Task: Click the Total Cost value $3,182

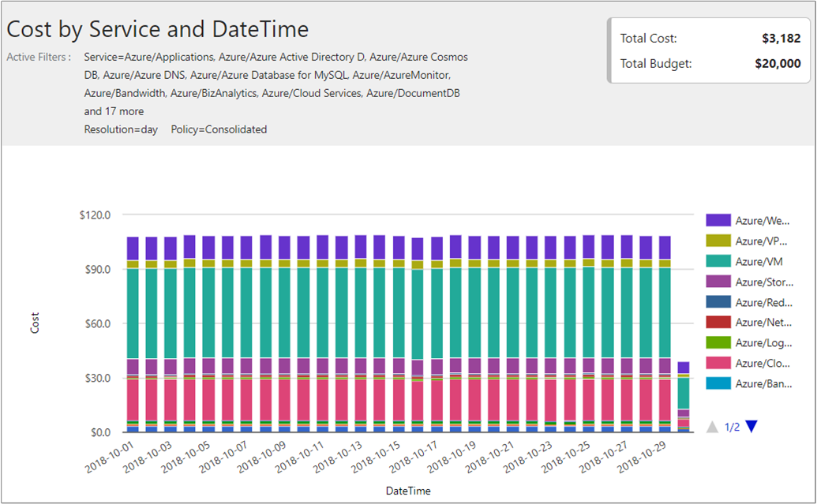Action: point(781,38)
